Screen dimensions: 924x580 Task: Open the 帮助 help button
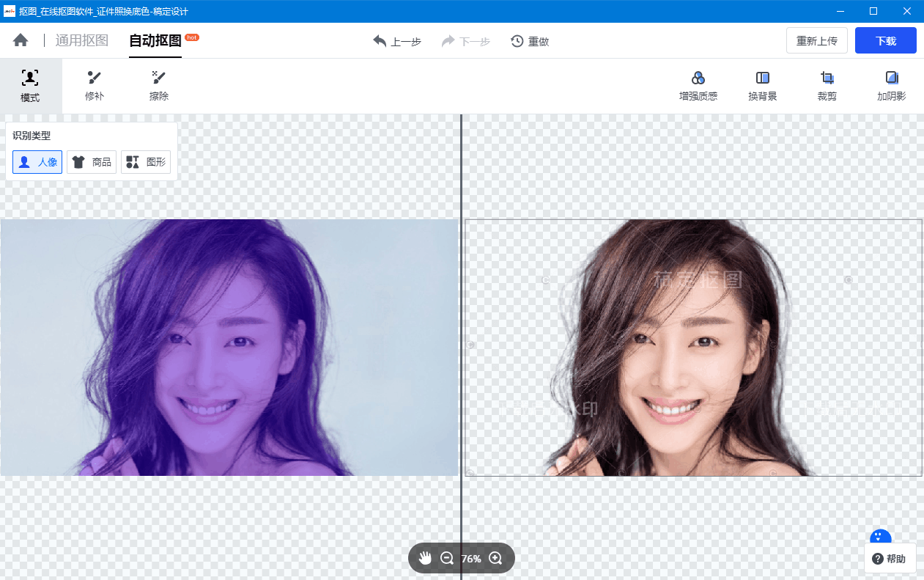click(x=890, y=559)
